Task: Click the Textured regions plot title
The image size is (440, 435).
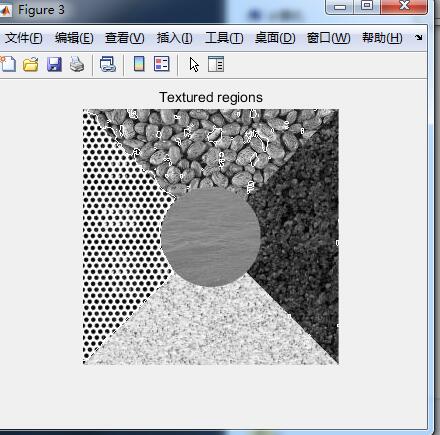Action: 211,97
